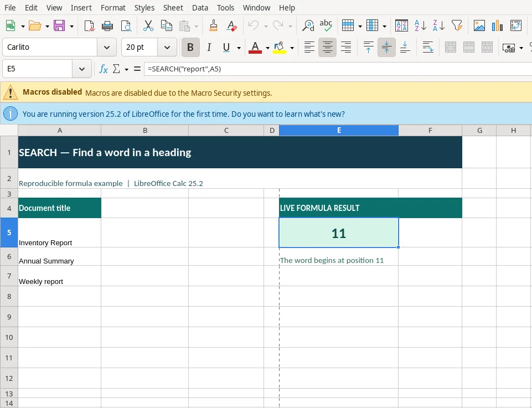Expand the Name Box dropdown
532x408 pixels.
(x=82, y=69)
